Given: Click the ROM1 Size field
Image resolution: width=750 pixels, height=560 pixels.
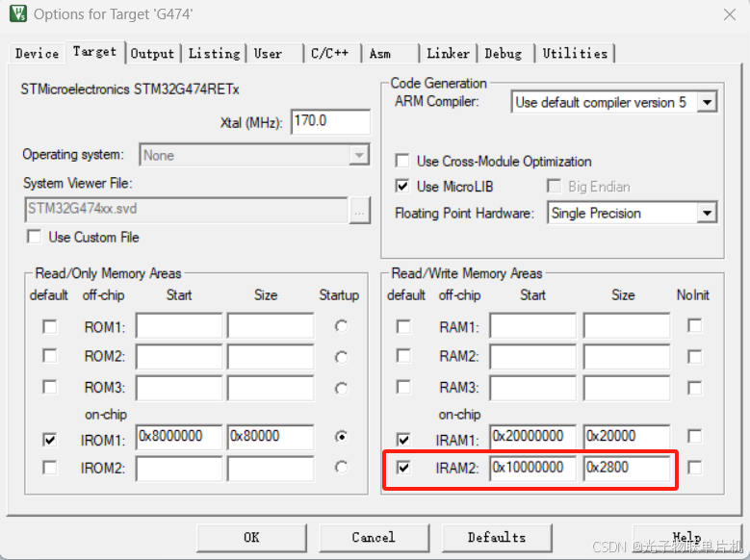Looking at the screenshot, I should click(271, 325).
